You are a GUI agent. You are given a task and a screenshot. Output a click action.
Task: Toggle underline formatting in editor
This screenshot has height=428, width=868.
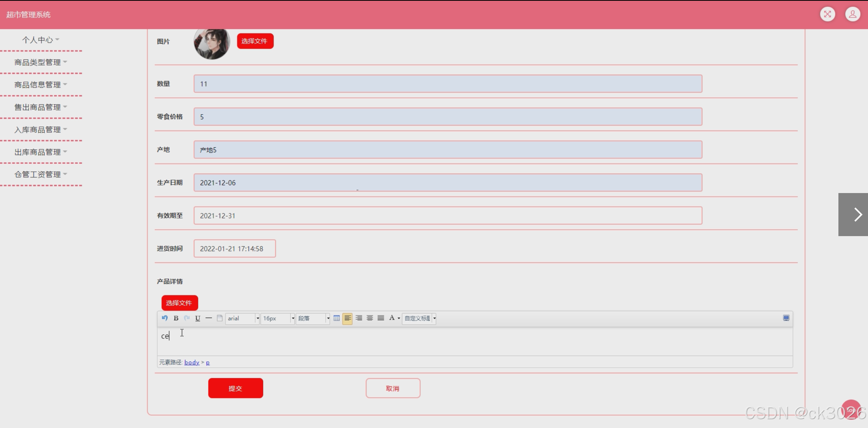(x=197, y=318)
